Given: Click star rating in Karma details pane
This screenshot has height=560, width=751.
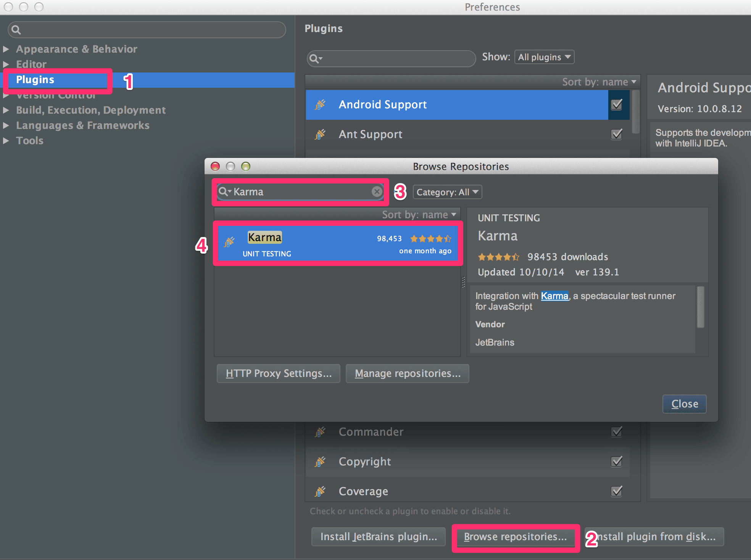Looking at the screenshot, I should click(x=499, y=257).
